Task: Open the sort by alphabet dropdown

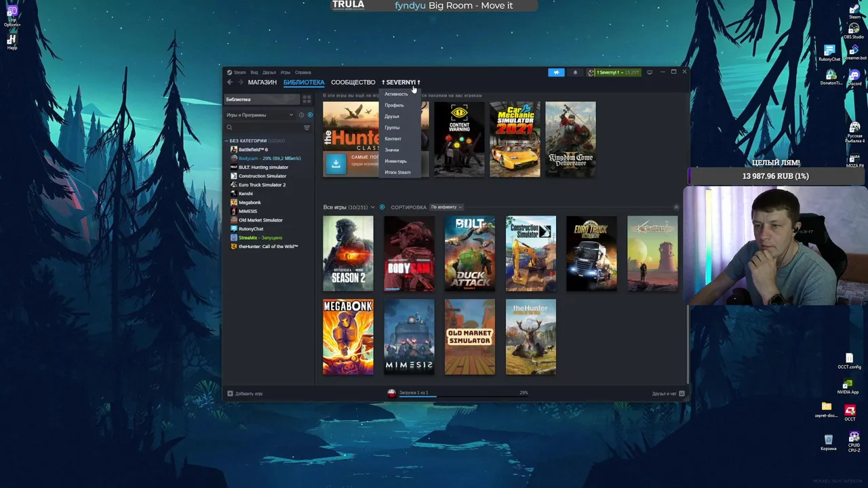Action: [x=446, y=207]
